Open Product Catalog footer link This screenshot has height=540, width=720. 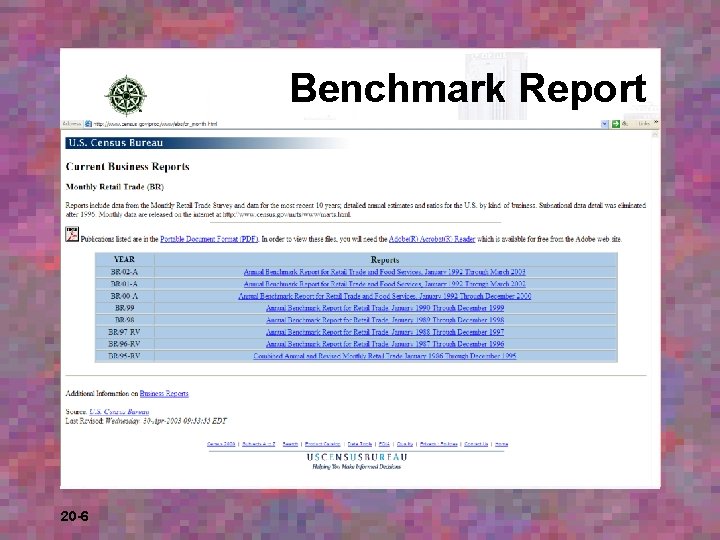point(322,444)
